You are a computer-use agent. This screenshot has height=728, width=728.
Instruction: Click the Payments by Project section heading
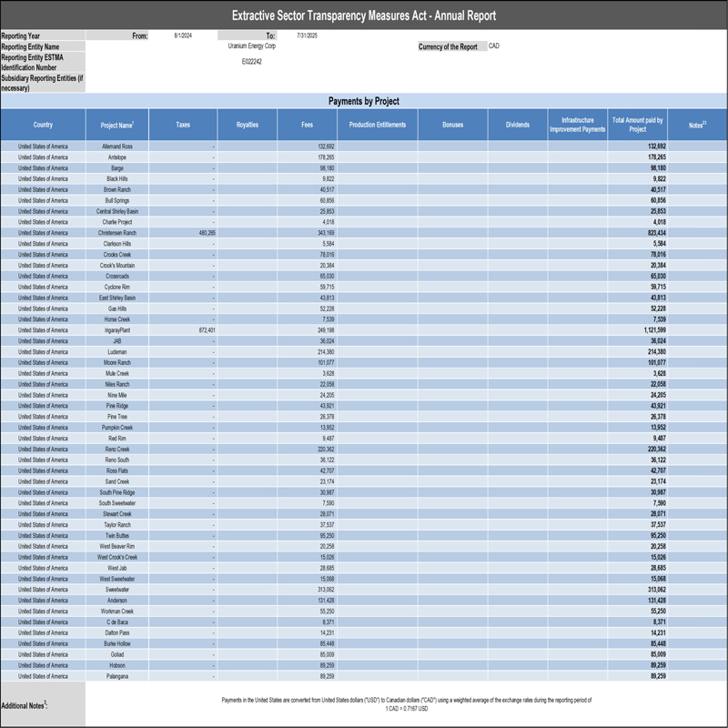tap(363, 101)
